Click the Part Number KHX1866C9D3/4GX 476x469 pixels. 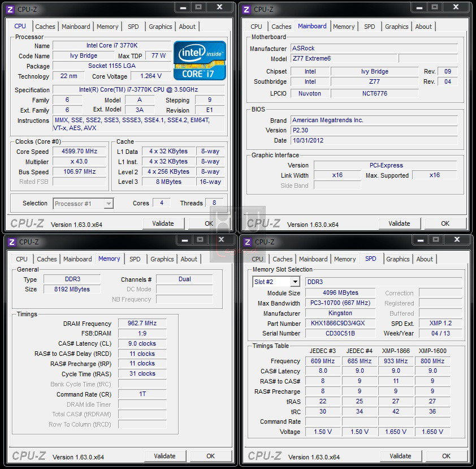coord(340,323)
